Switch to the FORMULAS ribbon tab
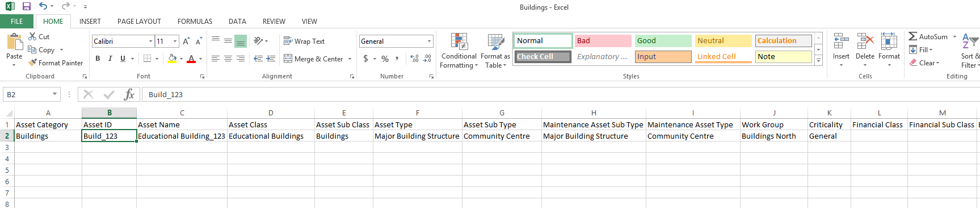Viewport: 980px width, 208px height. [x=195, y=22]
